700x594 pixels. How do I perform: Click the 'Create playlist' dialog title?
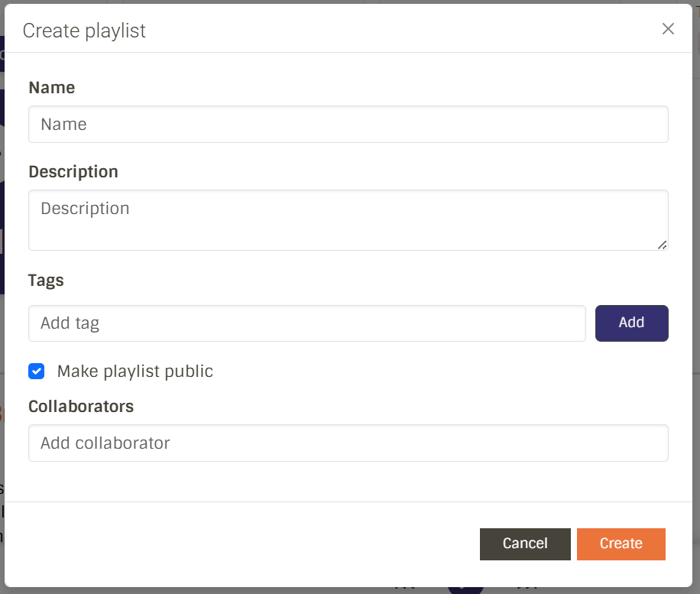[x=84, y=31]
